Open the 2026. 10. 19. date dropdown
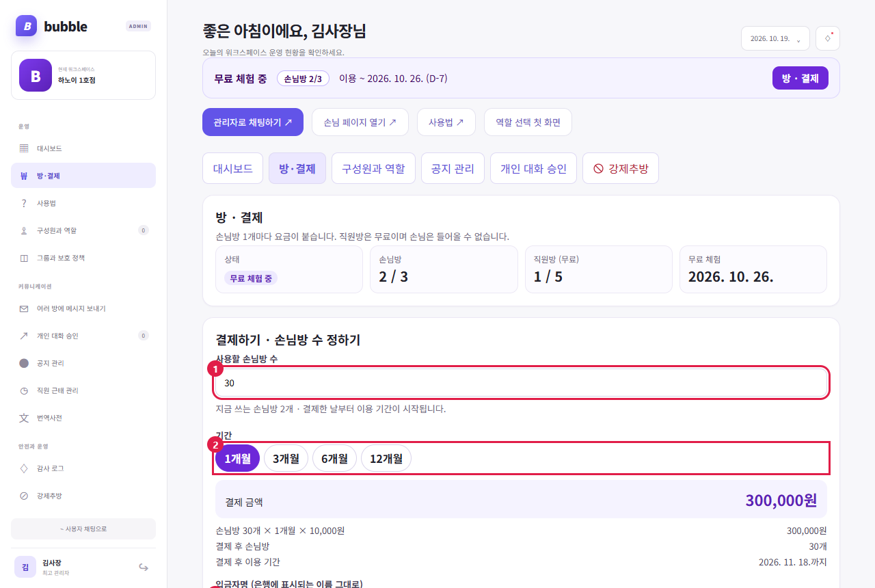Viewport: 875px width, 588px height. (x=775, y=38)
